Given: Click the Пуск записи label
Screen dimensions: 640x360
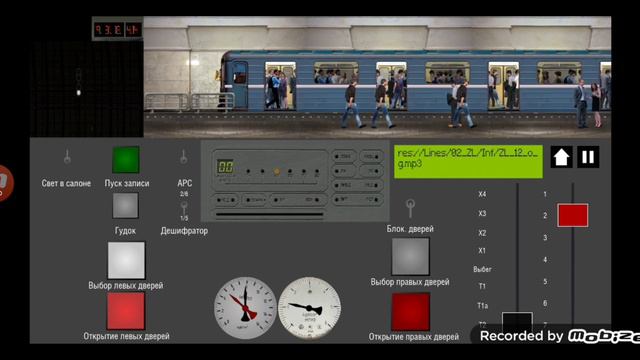Looking at the screenshot, I should coord(127,183).
